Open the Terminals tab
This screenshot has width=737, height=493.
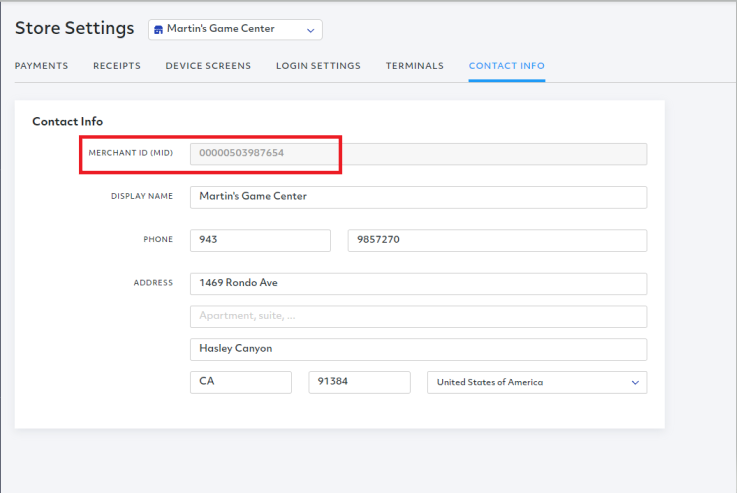414,66
